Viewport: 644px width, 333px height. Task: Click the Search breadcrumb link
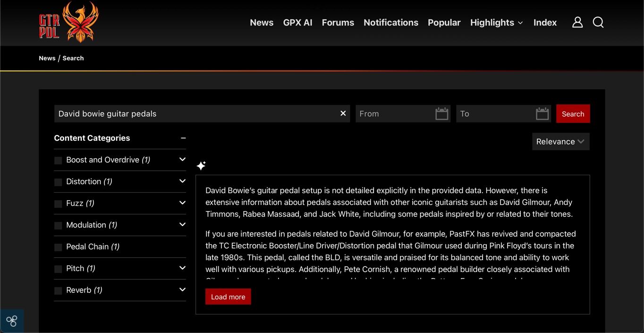click(x=73, y=58)
